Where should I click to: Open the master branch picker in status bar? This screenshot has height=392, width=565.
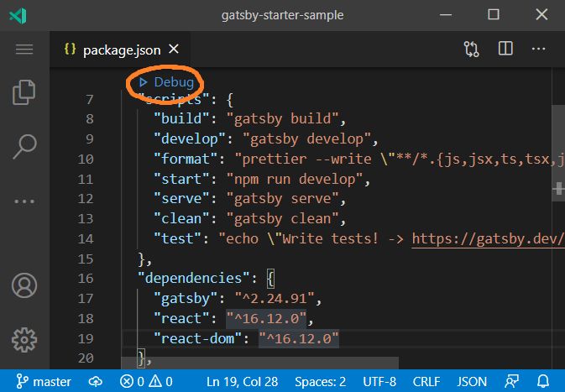[44, 381]
